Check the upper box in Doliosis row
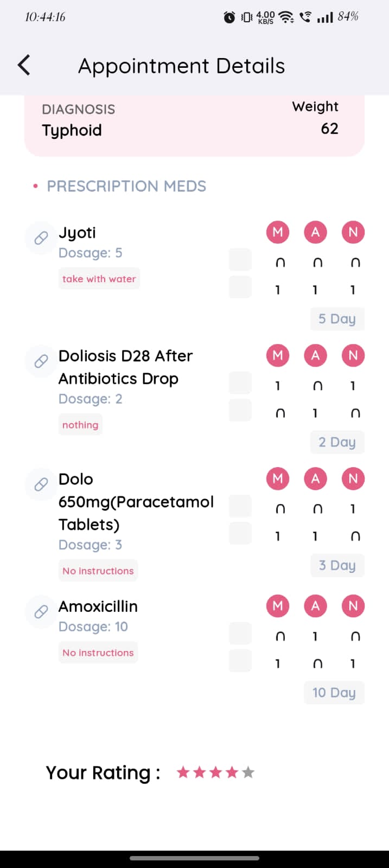This screenshot has width=389, height=868. point(240,383)
